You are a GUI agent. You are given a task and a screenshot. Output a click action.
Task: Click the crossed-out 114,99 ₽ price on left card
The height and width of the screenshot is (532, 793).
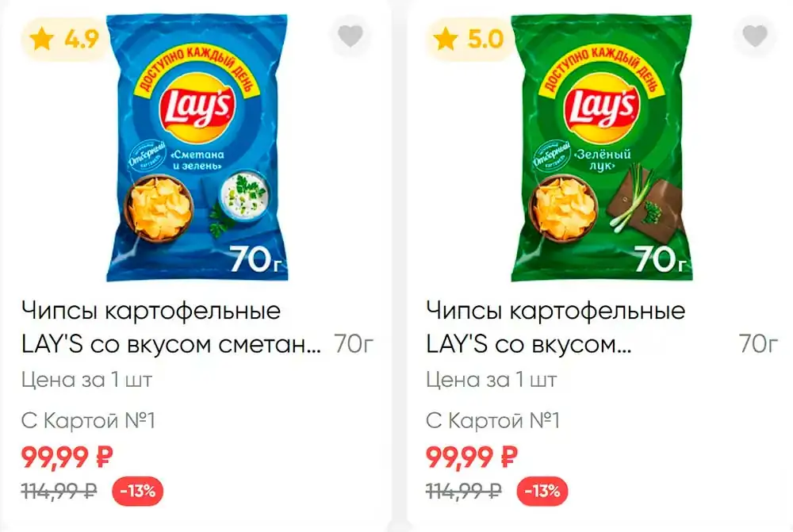click(x=59, y=491)
